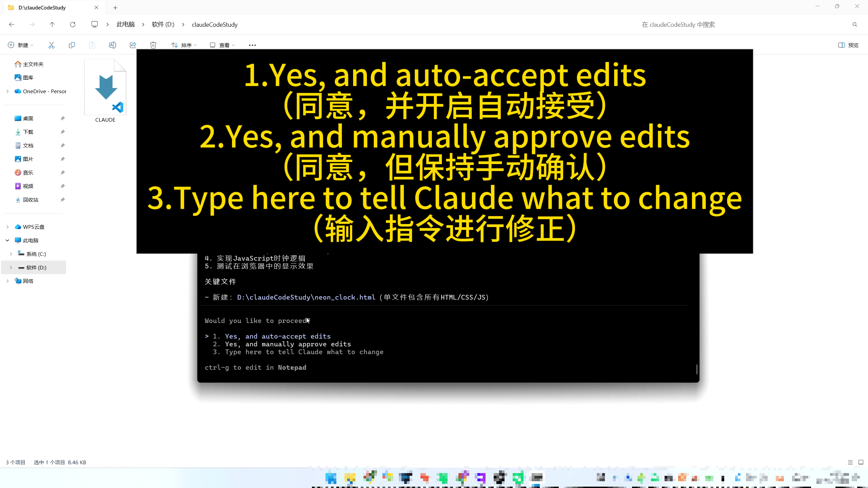
Task: Collapse the 此电脑 tree node
Action: [7, 240]
